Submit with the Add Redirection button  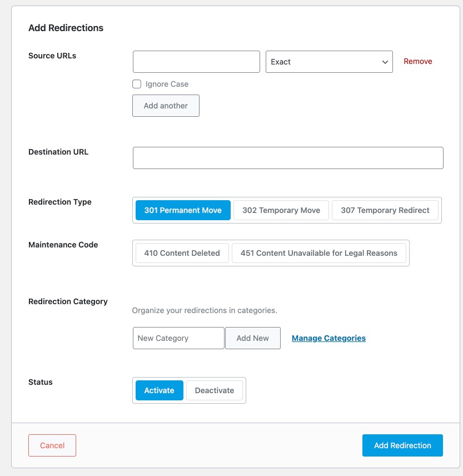tap(402, 445)
